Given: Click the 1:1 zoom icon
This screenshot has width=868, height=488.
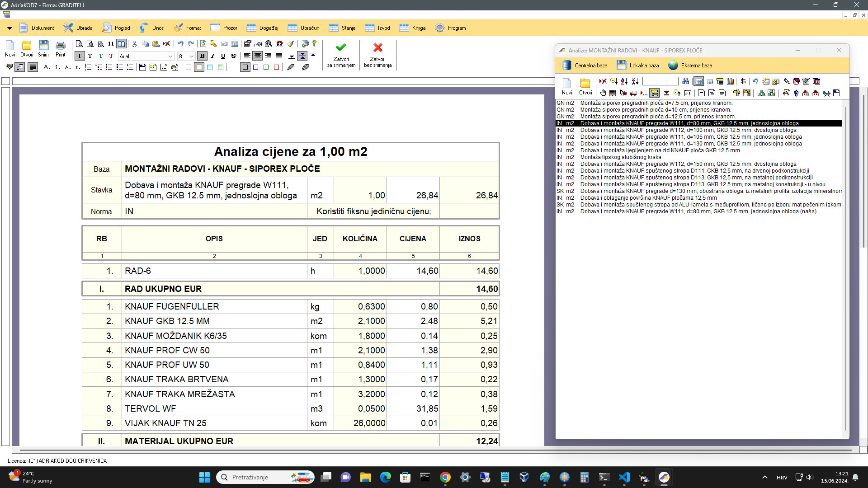Looking at the screenshot, I should point(111,44).
